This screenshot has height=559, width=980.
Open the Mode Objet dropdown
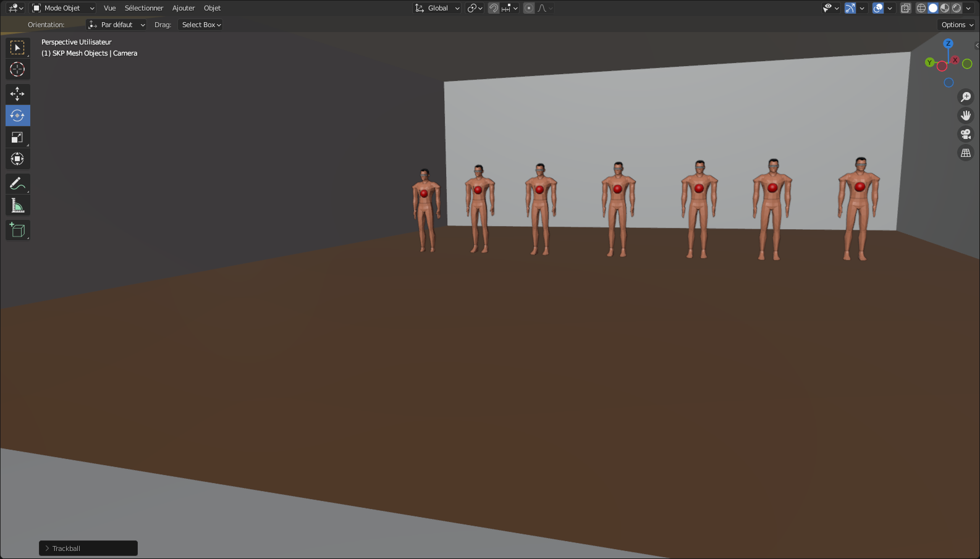(63, 8)
